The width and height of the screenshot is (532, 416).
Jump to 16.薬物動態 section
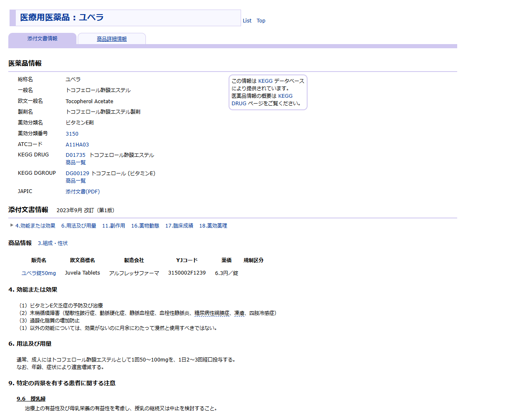[x=145, y=225]
